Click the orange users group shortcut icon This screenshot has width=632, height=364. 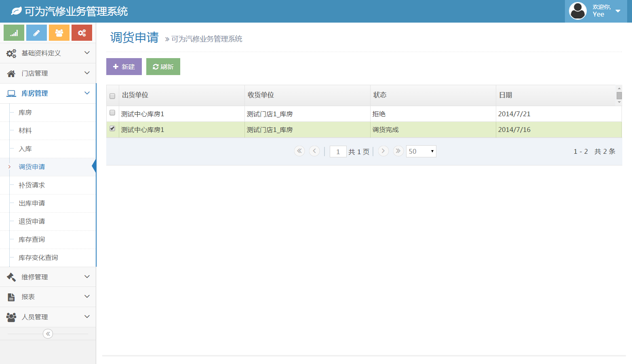click(x=59, y=33)
